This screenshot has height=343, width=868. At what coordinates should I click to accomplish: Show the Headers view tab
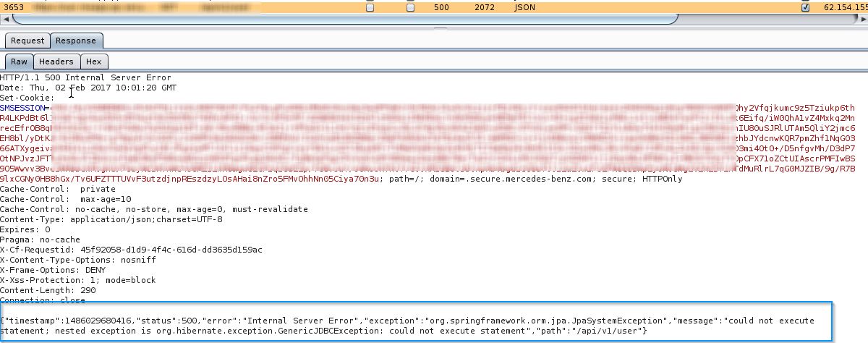point(56,62)
